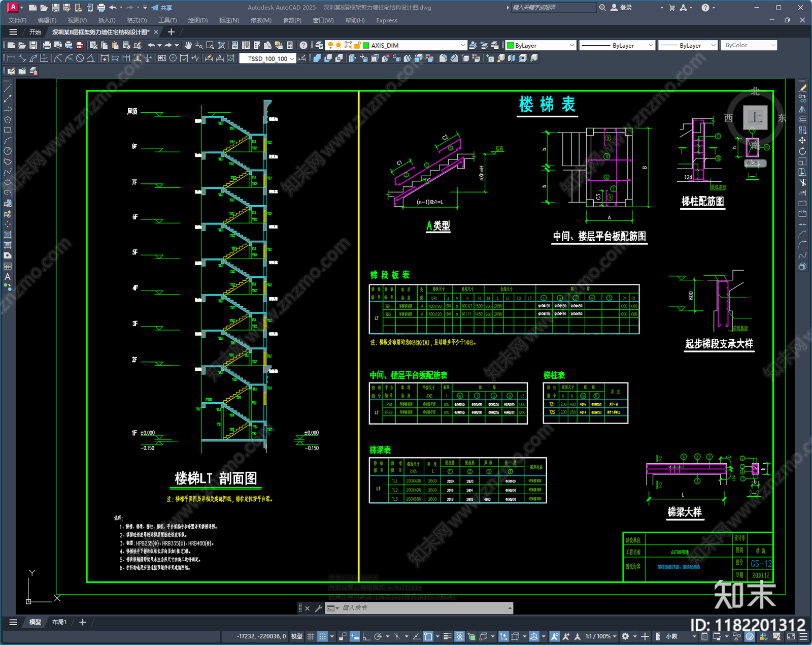Open the help question mark icon
Image resolution: width=812 pixels, height=645 pixels.
coord(303,45)
